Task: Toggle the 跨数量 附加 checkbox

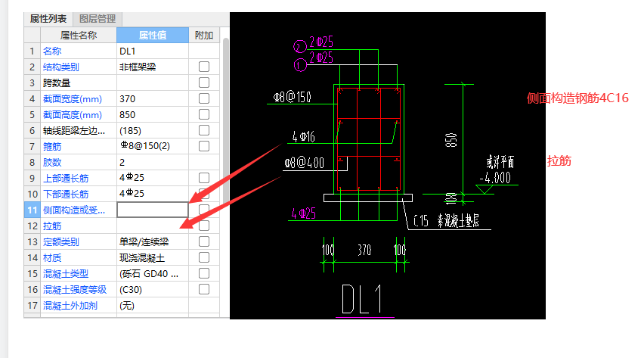Action: coord(204,82)
